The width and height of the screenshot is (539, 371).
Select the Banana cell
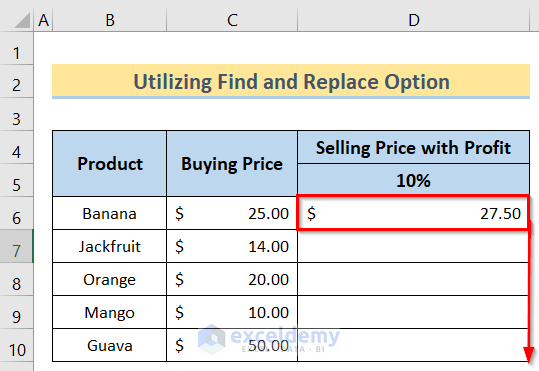click(x=110, y=214)
